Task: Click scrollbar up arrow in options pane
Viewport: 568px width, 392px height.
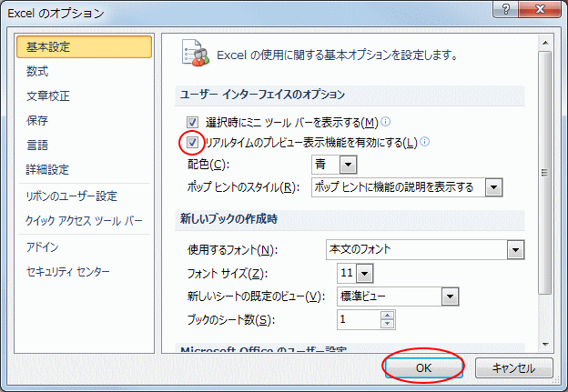Action: click(545, 43)
